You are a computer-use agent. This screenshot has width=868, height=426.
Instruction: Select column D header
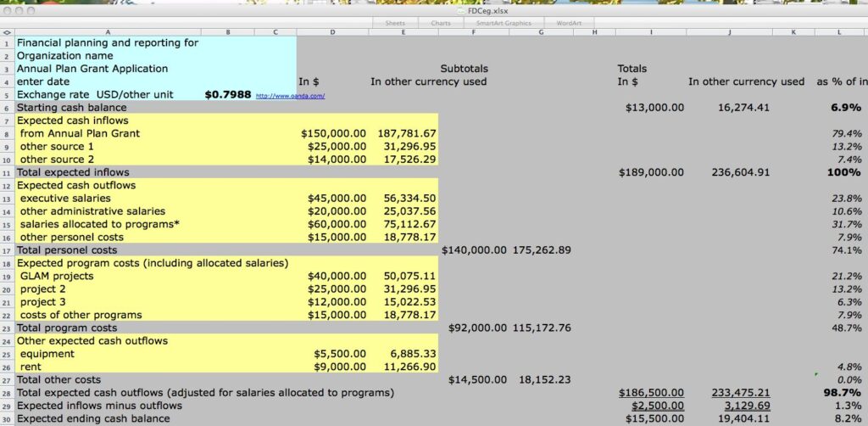(x=332, y=33)
